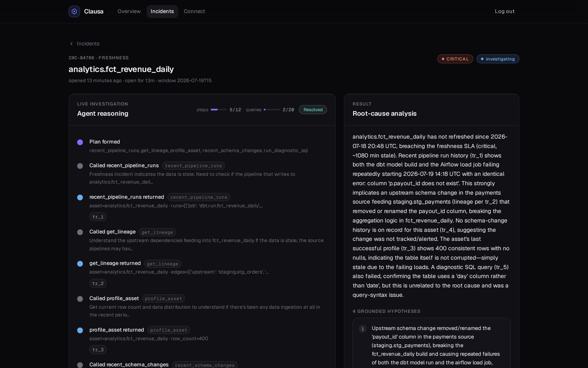The height and width of the screenshot is (368, 588).
Task: Click the Called get_lineage step title
Action: click(x=112, y=232)
